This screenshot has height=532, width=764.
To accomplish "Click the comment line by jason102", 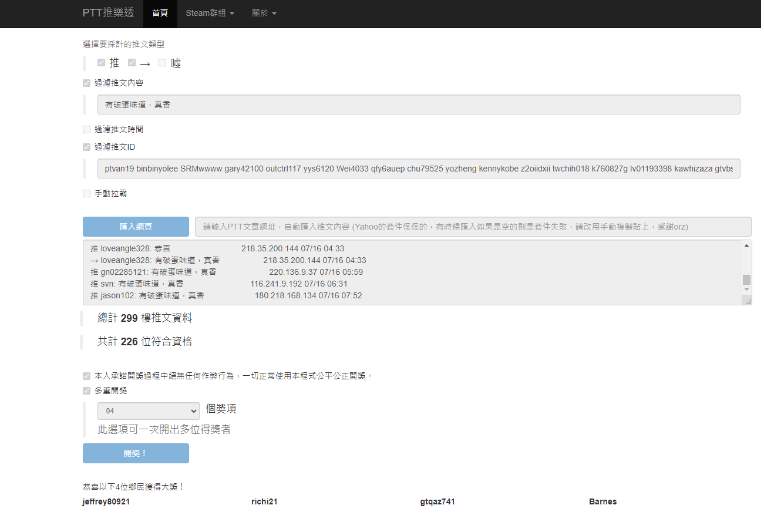I will [x=226, y=295].
